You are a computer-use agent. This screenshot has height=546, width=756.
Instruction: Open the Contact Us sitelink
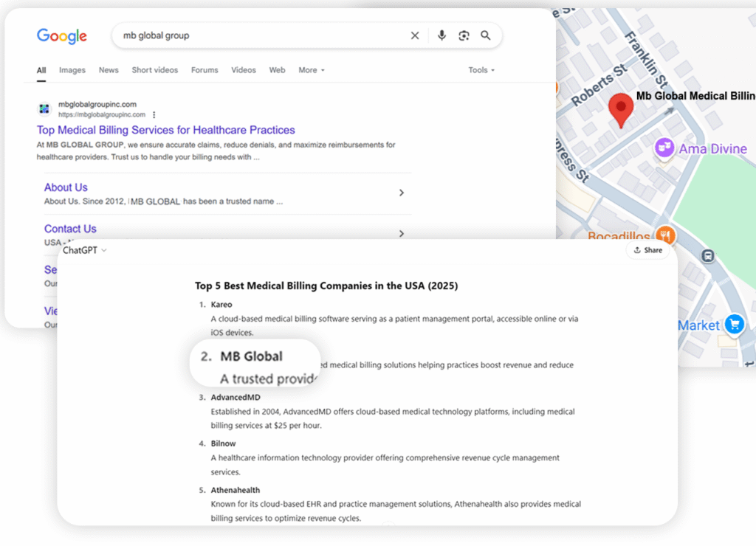click(x=70, y=229)
